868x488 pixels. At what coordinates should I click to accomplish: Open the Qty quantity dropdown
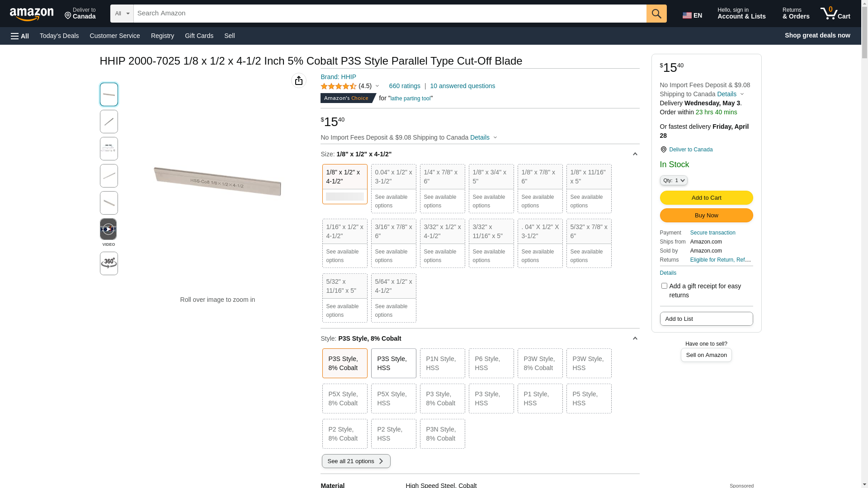click(673, 180)
